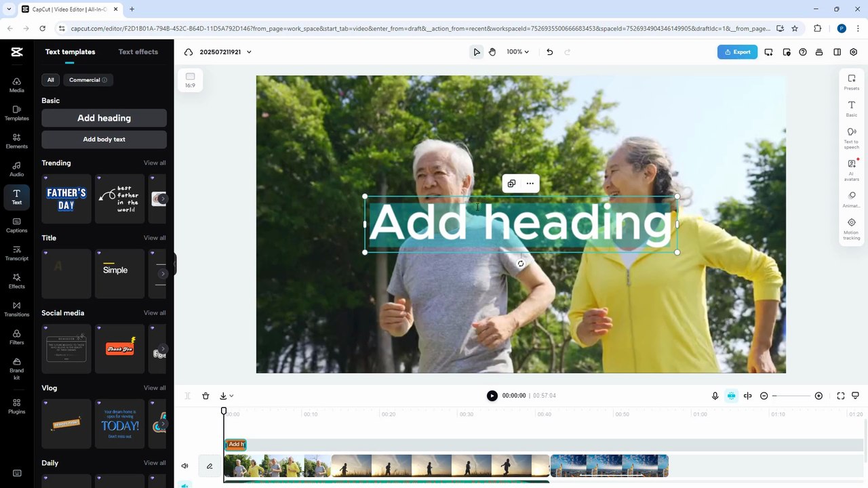Viewport: 868px width, 488px height.
Task: Delete the selected clip with trash icon
Action: click(x=205, y=396)
